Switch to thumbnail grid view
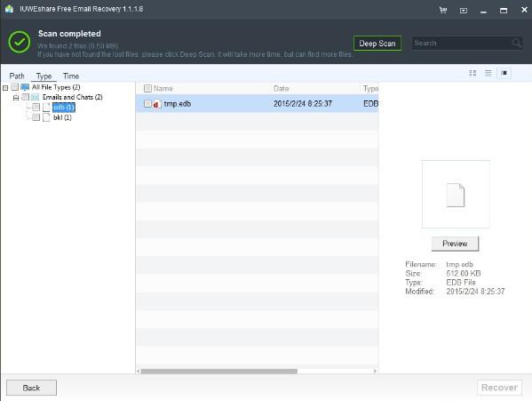The height and width of the screenshot is (401, 532). pyautogui.click(x=472, y=73)
